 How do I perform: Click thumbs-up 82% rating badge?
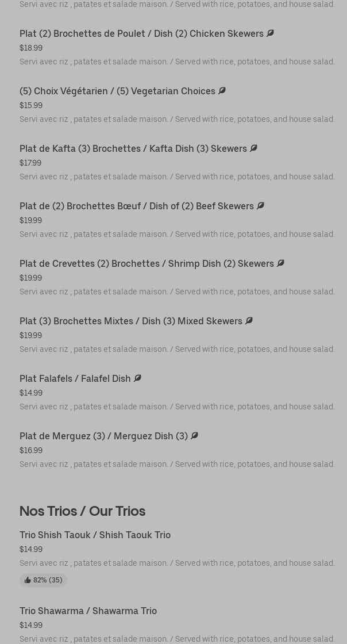coord(43,580)
